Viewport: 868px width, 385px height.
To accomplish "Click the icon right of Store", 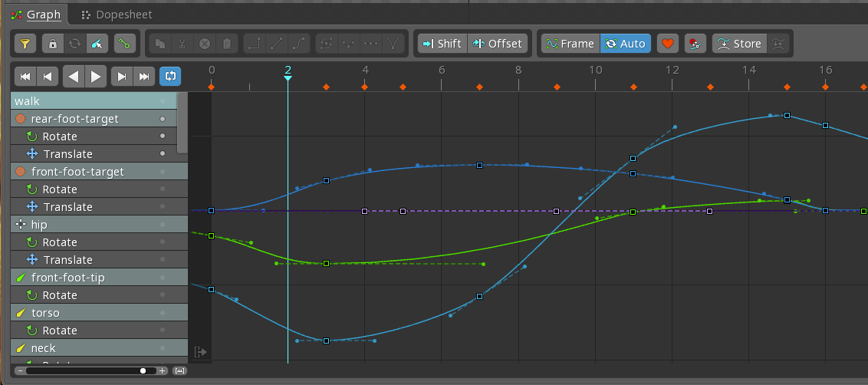I will point(778,44).
